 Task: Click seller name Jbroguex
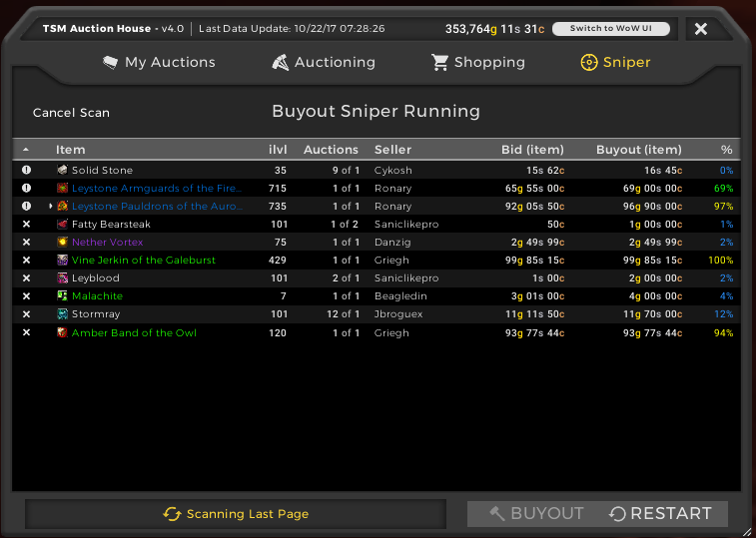point(398,313)
